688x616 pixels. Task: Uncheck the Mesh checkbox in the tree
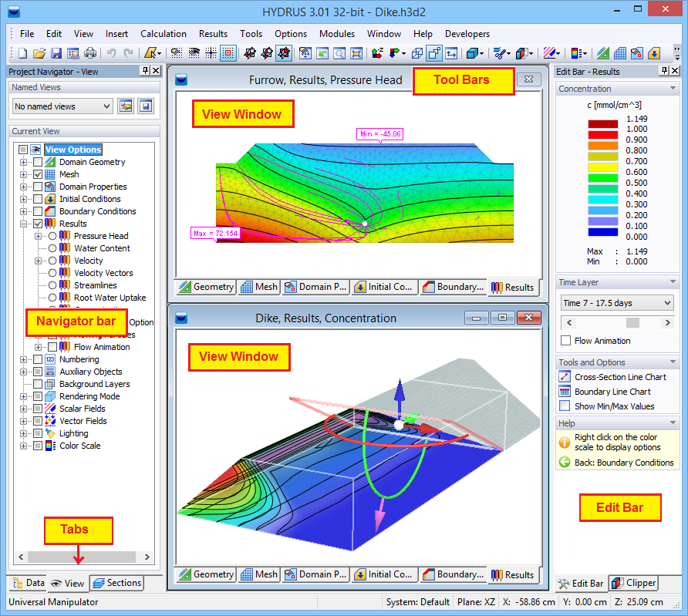38,174
